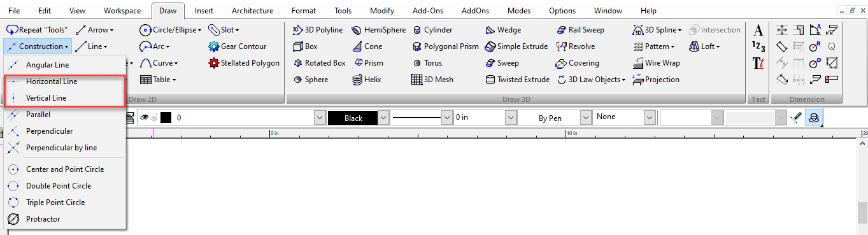This screenshot has height=235, width=868.
Task: Activate the Twisted Extrude tool
Action: coord(517,80)
